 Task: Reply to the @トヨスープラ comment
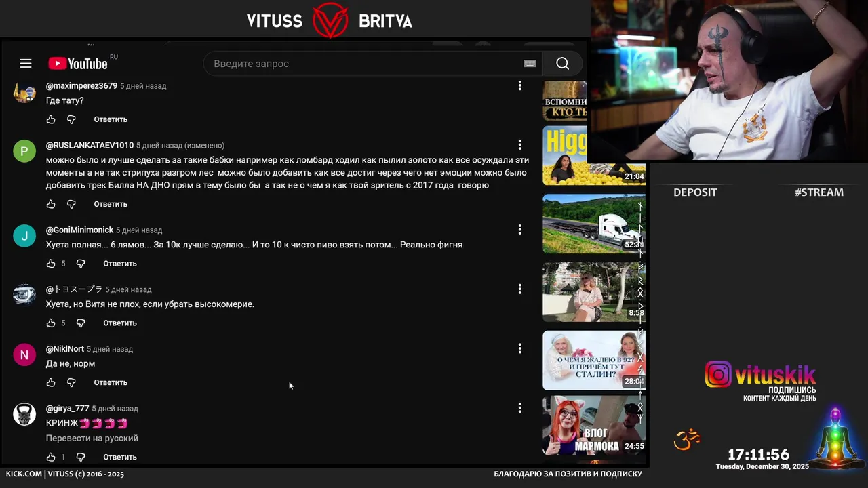coord(120,323)
